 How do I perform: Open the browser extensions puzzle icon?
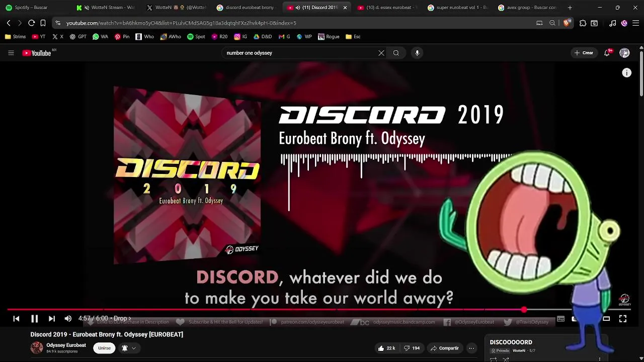583,23
